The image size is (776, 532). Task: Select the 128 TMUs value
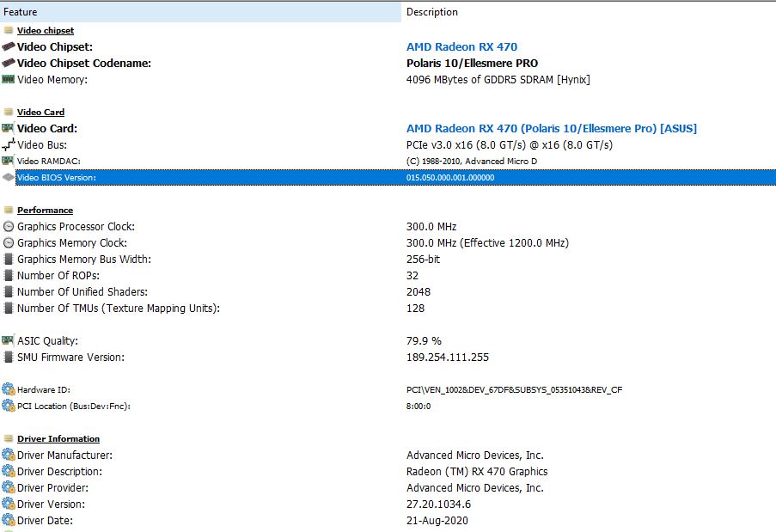click(416, 309)
